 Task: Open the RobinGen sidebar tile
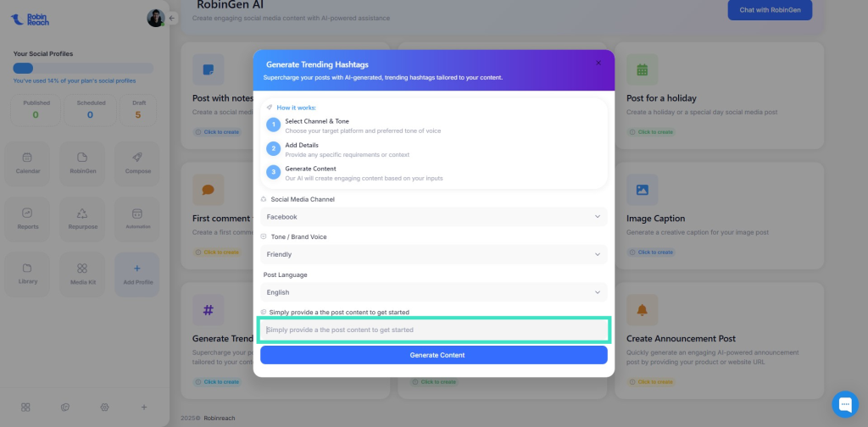[82, 164]
